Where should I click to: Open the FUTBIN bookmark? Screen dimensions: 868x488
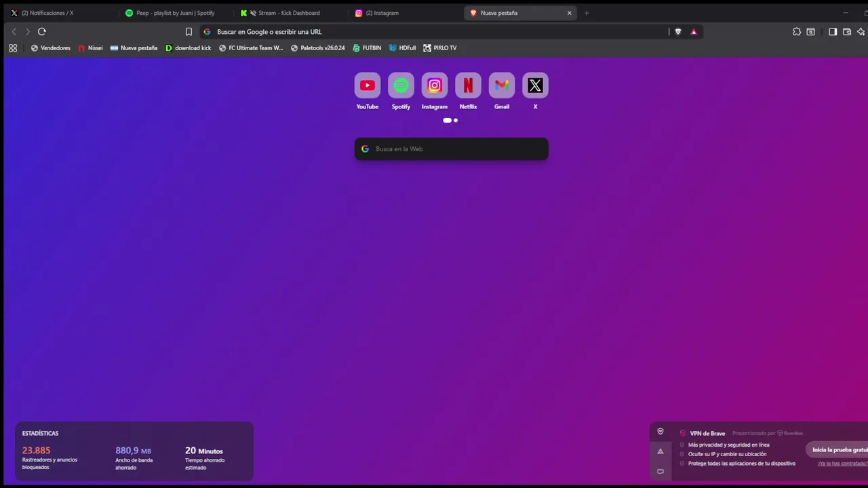point(367,48)
